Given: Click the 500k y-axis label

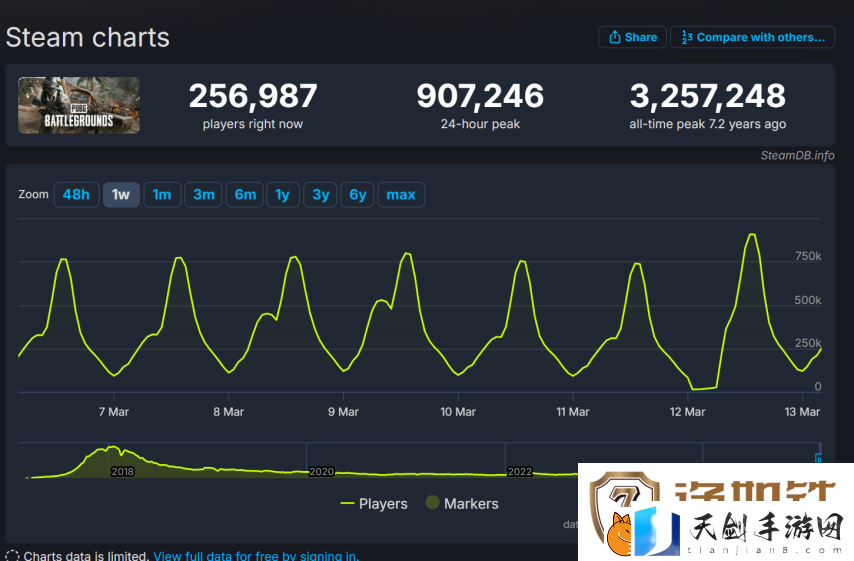Looking at the screenshot, I should (x=808, y=300).
